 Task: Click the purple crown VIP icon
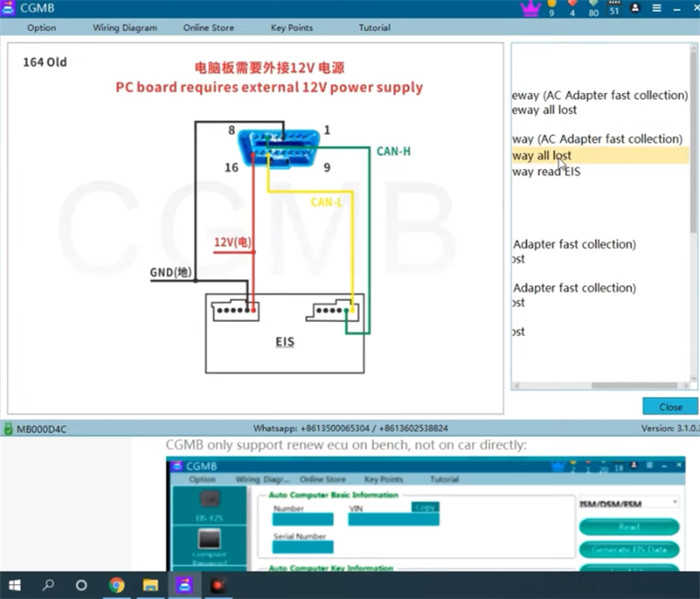(x=530, y=8)
